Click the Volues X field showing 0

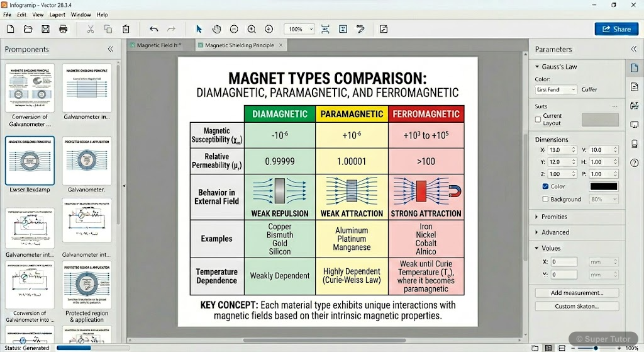(564, 261)
